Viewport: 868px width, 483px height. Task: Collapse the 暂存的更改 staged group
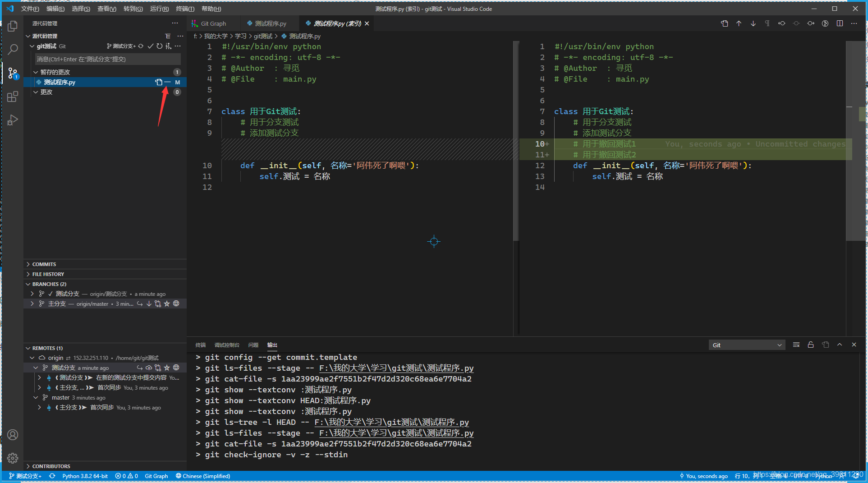[36, 72]
